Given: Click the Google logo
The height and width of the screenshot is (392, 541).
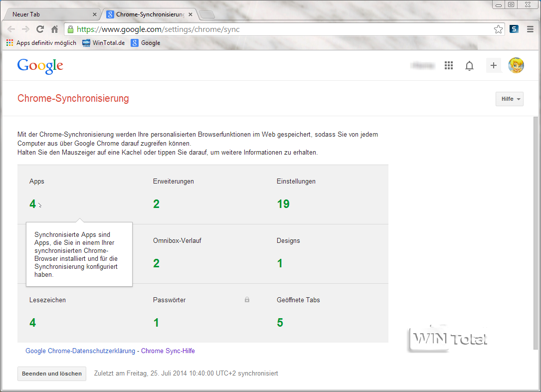Looking at the screenshot, I should pyautogui.click(x=40, y=66).
